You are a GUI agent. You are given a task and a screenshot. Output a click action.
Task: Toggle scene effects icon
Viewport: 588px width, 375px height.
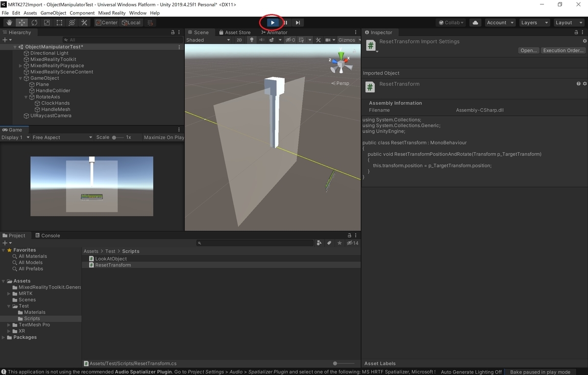pyautogui.click(x=272, y=40)
